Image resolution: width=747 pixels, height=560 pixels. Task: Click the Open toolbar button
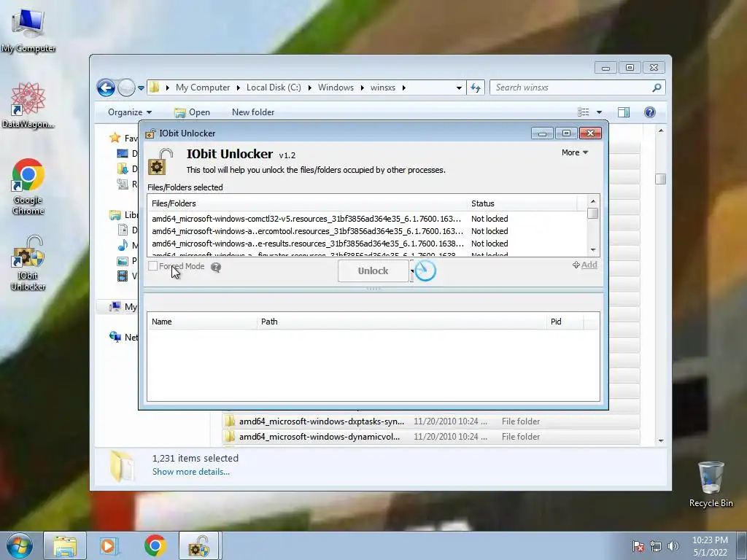[x=193, y=112]
